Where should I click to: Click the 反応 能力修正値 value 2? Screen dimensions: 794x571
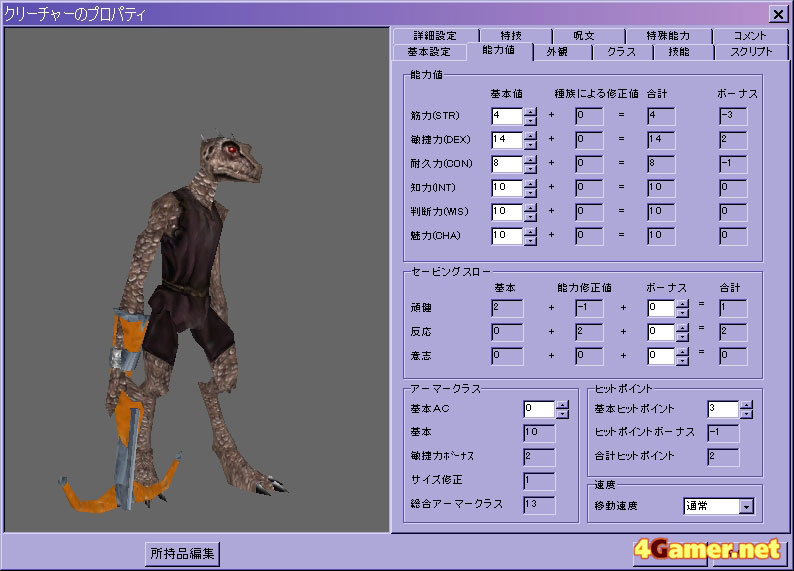pyautogui.click(x=589, y=333)
